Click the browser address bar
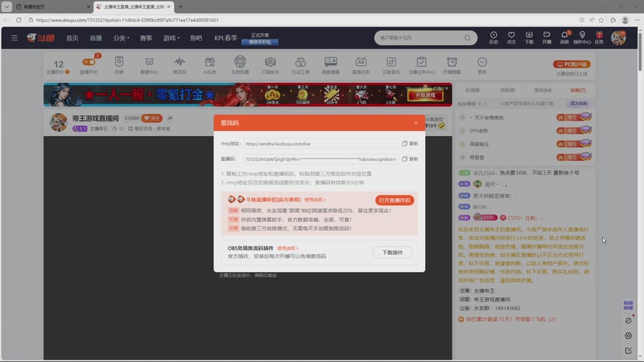The height and width of the screenshot is (362, 644). [302, 19]
